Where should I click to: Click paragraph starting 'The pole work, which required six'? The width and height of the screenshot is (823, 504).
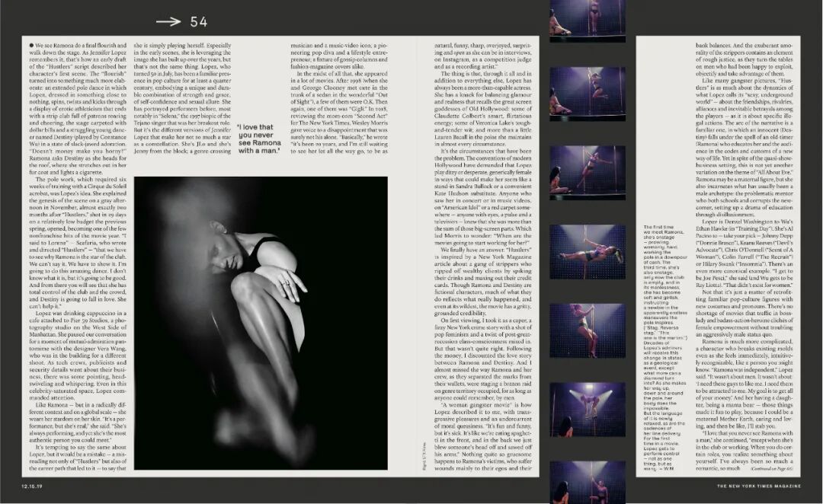point(78,242)
